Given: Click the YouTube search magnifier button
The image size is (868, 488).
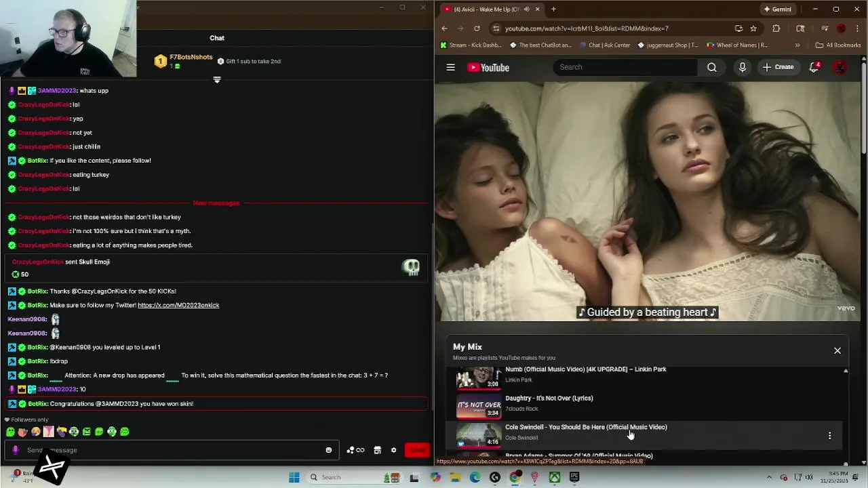Looking at the screenshot, I should (711, 67).
